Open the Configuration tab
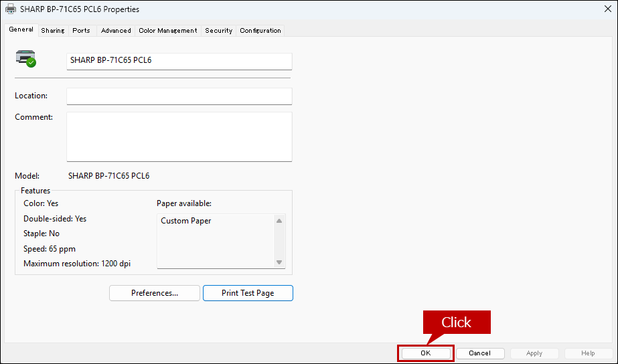Image resolution: width=618 pixels, height=364 pixels. pos(260,30)
